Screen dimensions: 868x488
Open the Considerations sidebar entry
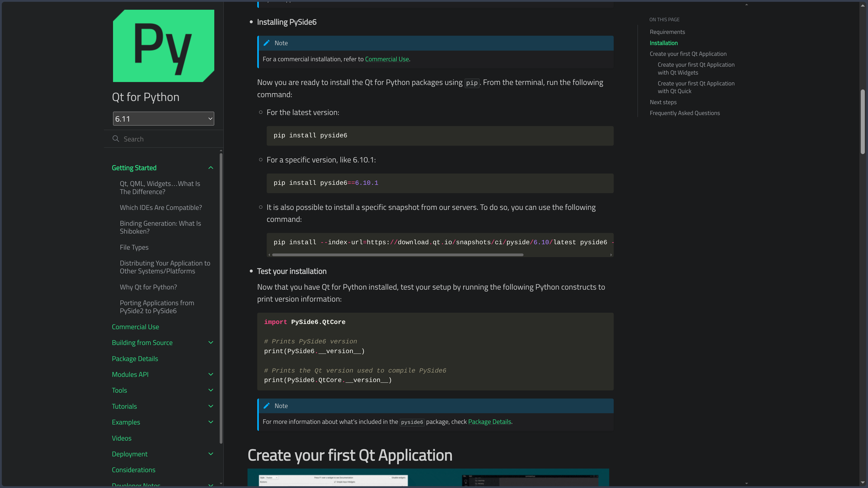click(x=133, y=470)
